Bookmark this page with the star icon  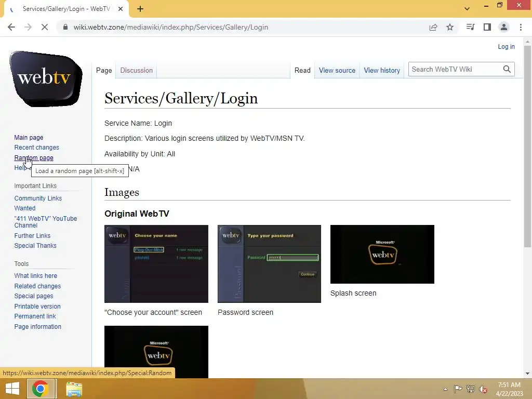(450, 27)
